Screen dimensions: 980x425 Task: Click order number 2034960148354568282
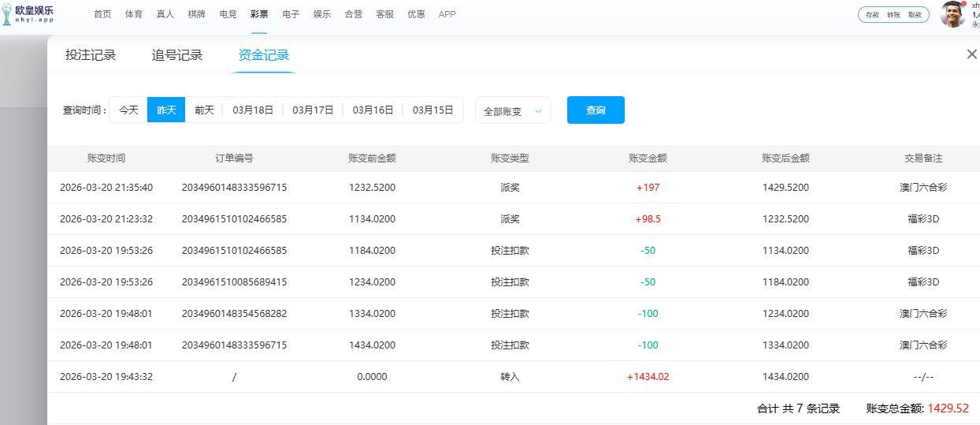[x=234, y=314]
